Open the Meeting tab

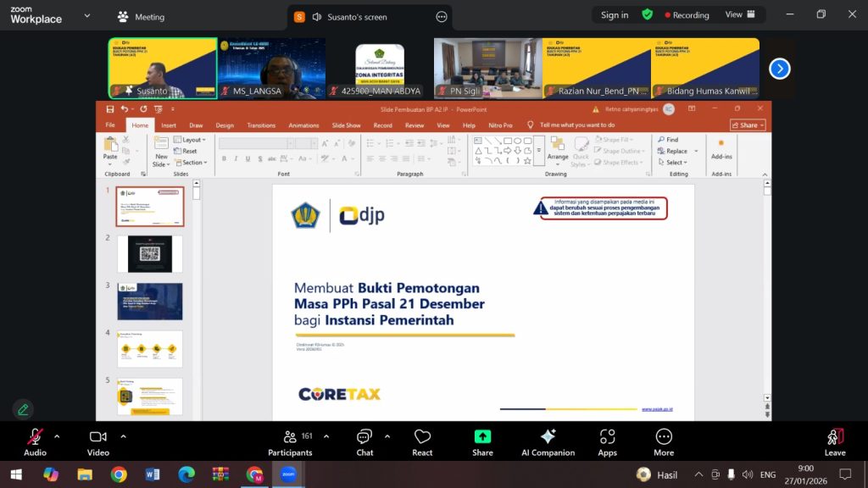click(x=142, y=17)
